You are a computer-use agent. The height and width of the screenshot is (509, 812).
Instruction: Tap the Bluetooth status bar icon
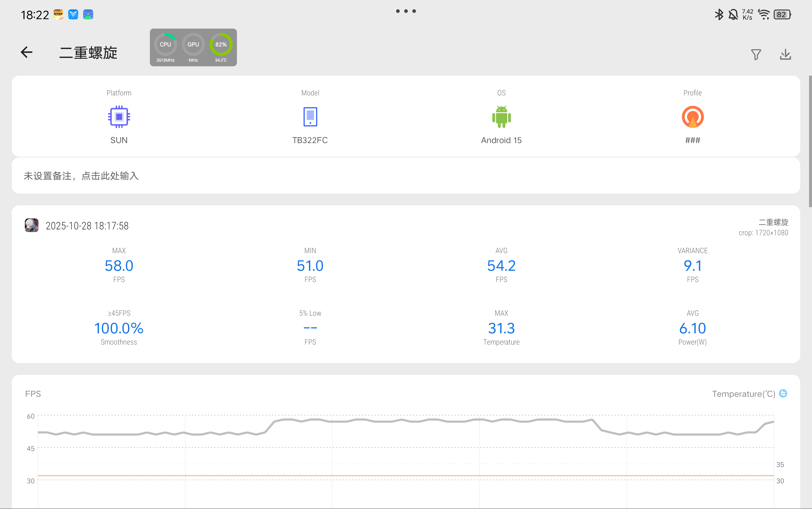pyautogui.click(x=719, y=14)
